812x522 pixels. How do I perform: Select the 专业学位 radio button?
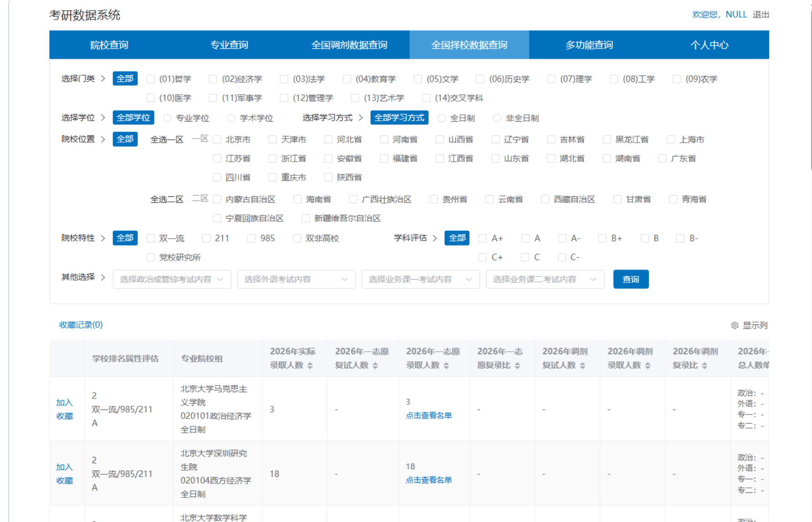click(x=167, y=118)
